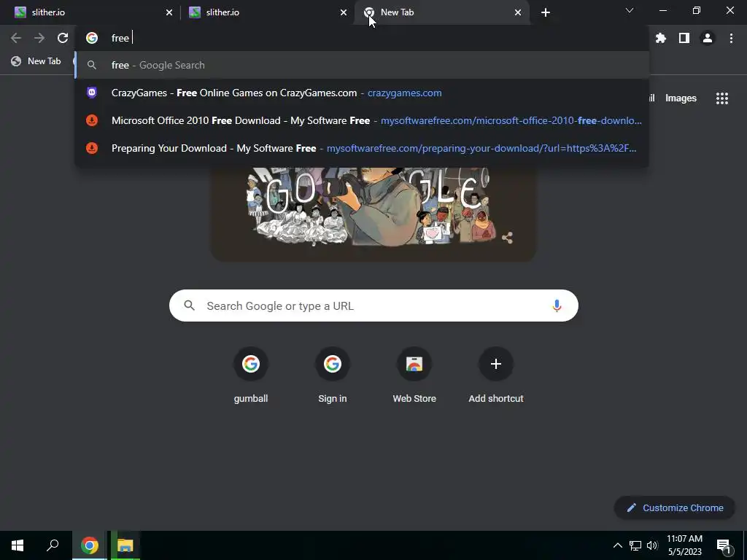Open Microsoft Office 2010 Free Download suggestion
747x560 pixels.
pos(362,120)
